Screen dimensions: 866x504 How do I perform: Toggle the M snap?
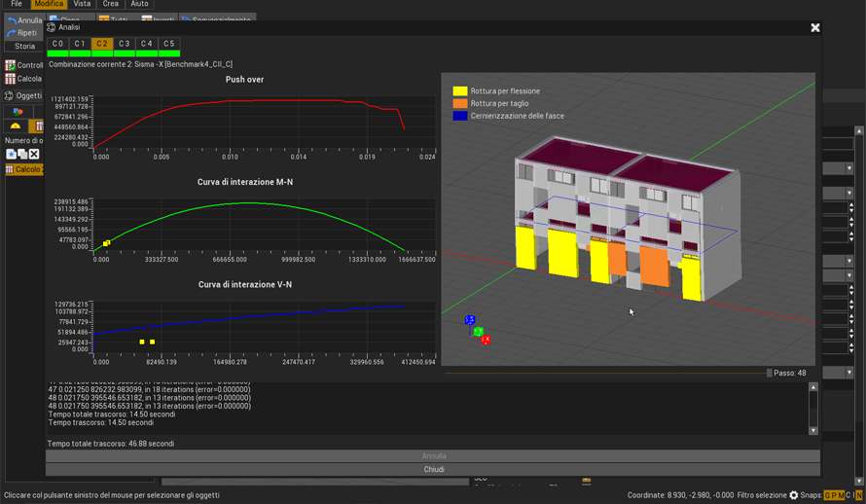tap(841, 495)
